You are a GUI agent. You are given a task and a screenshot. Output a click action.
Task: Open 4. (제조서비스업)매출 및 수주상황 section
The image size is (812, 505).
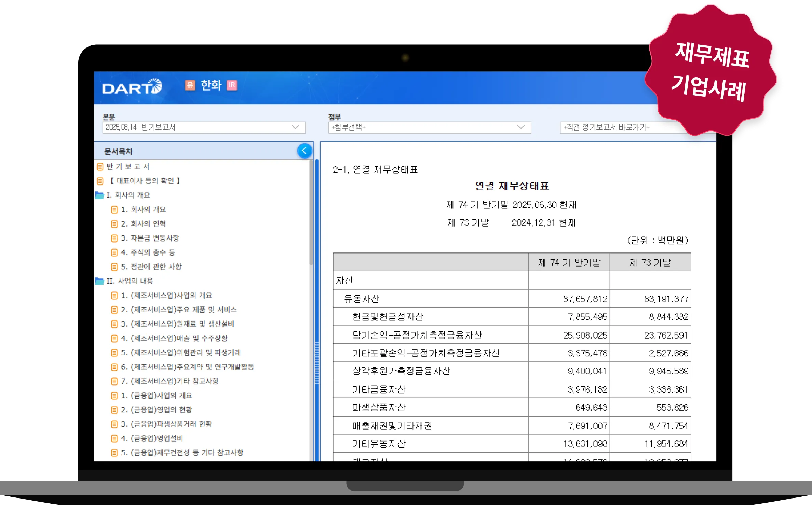click(174, 339)
